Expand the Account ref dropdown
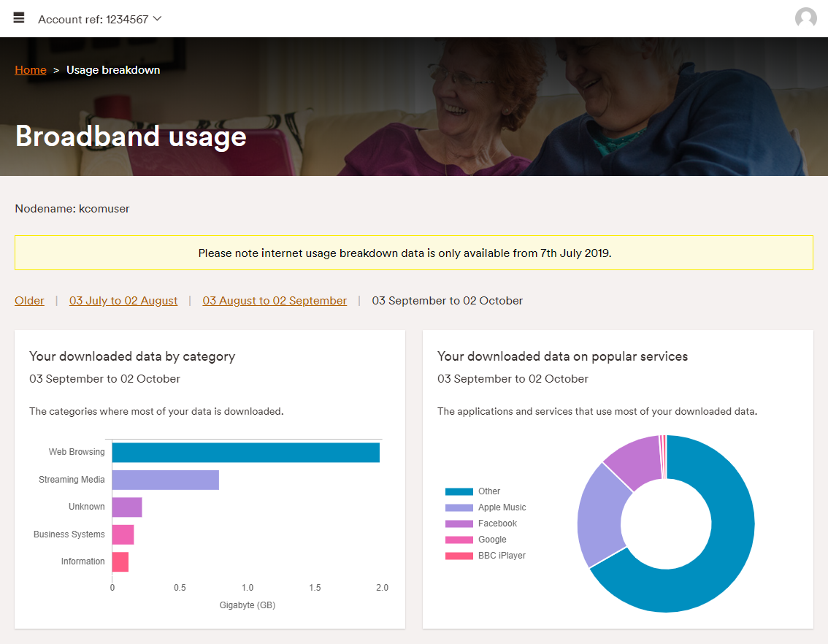 tap(157, 18)
